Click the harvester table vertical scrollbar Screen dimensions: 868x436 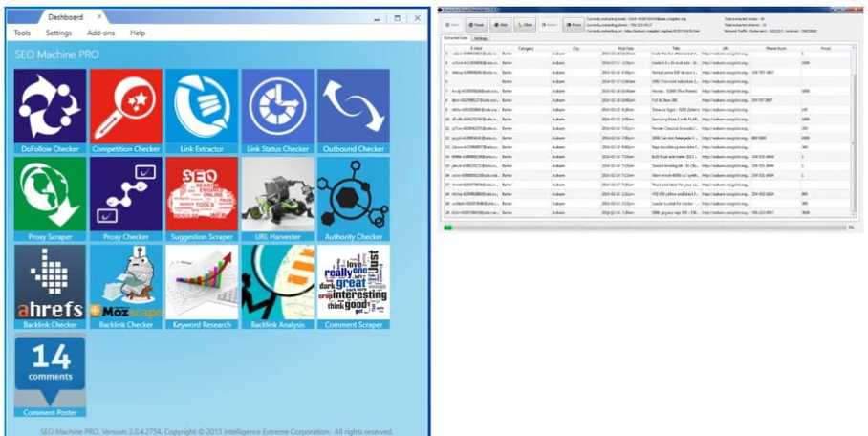coord(855,132)
